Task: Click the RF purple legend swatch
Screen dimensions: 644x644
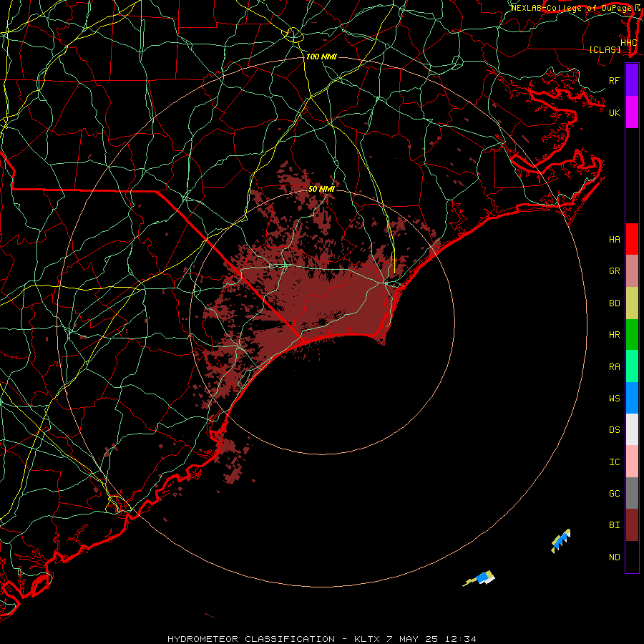Action: tap(632, 80)
